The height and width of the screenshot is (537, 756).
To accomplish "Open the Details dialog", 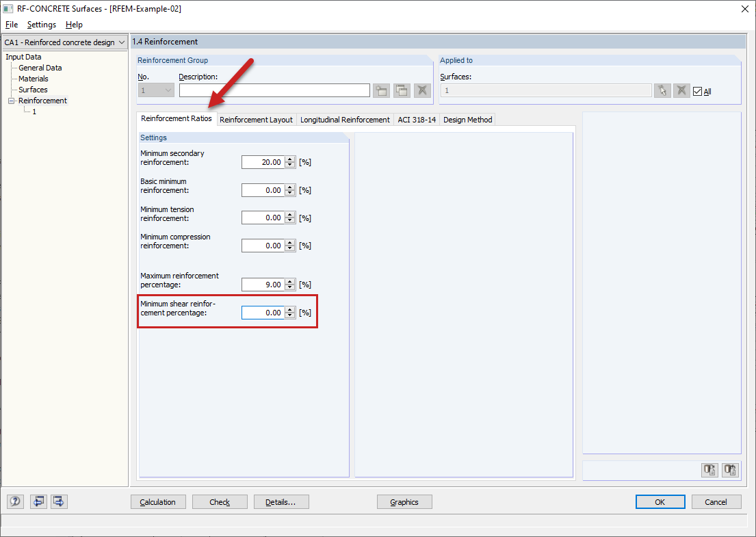I will [x=281, y=501].
